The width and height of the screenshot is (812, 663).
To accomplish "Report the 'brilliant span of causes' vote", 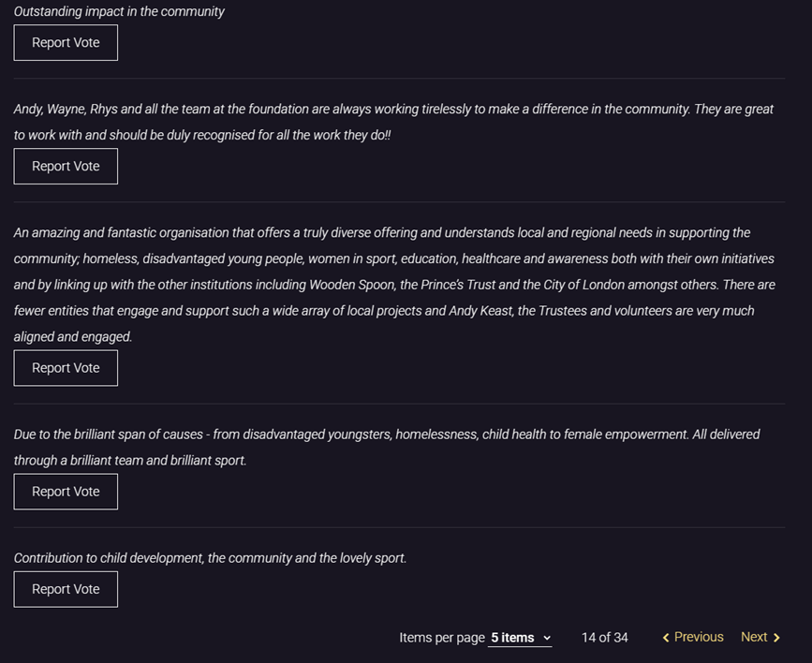I will 66,492.
